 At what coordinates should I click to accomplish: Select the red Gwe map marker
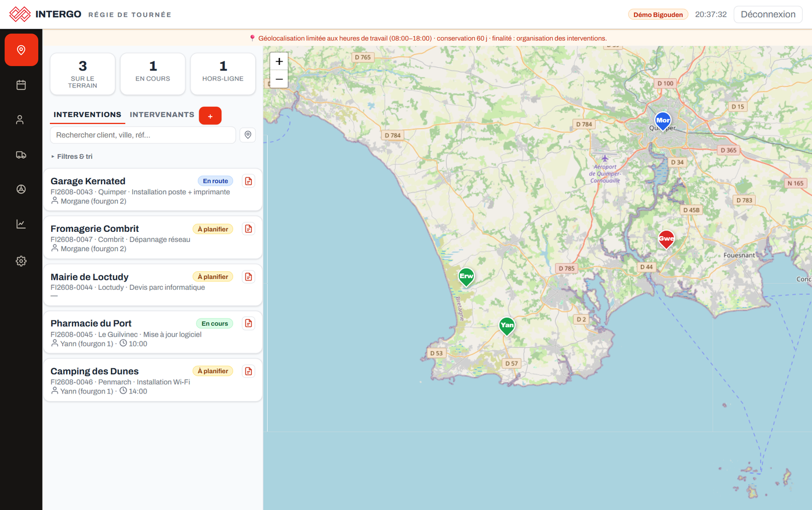[666, 239]
